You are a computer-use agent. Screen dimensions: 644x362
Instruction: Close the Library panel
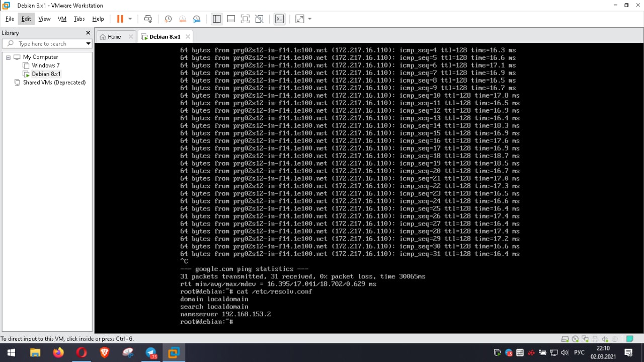tap(88, 33)
